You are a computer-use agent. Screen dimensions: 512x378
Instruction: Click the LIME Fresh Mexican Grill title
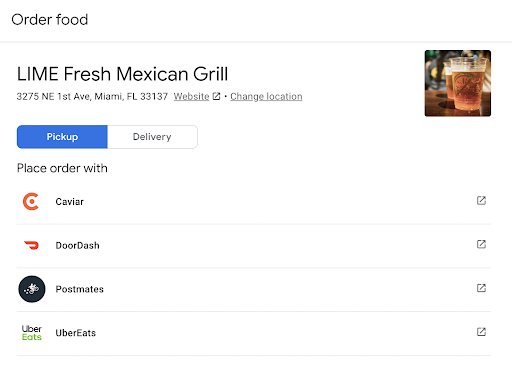pyautogui.click(x=122, y=74)
